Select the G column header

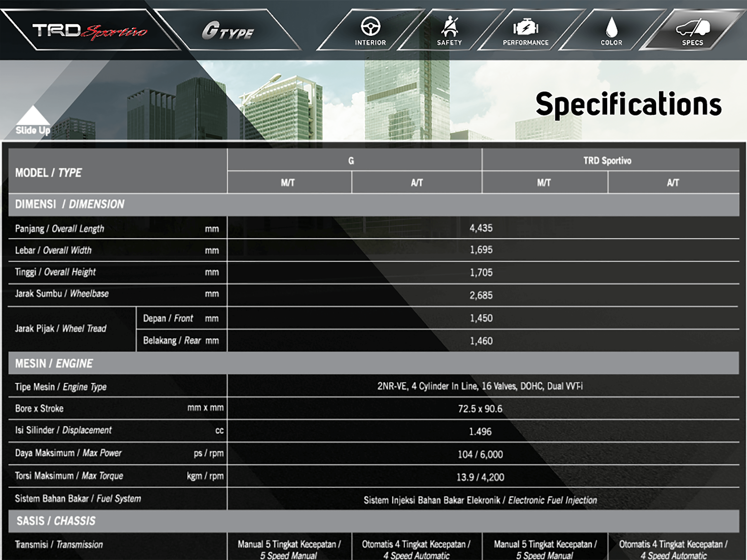coord(351,161)
